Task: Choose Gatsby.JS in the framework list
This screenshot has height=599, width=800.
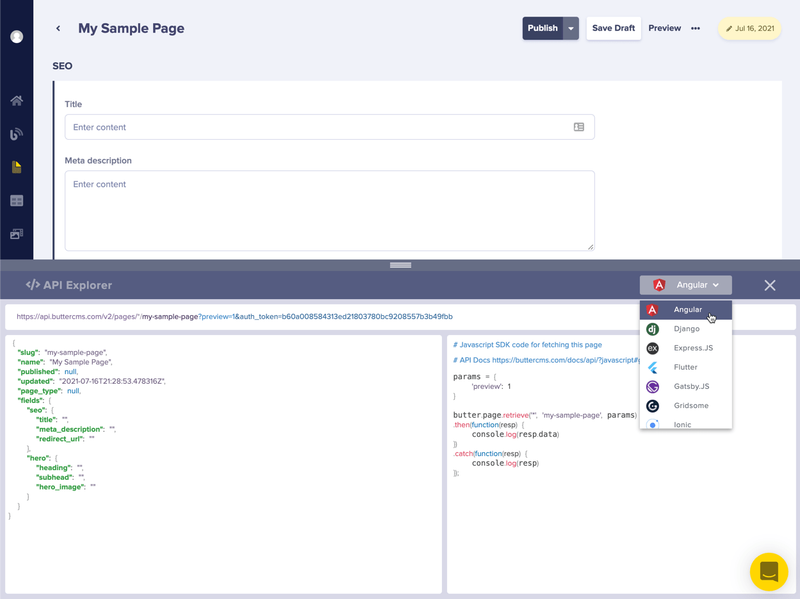Action: coord(686,386)
